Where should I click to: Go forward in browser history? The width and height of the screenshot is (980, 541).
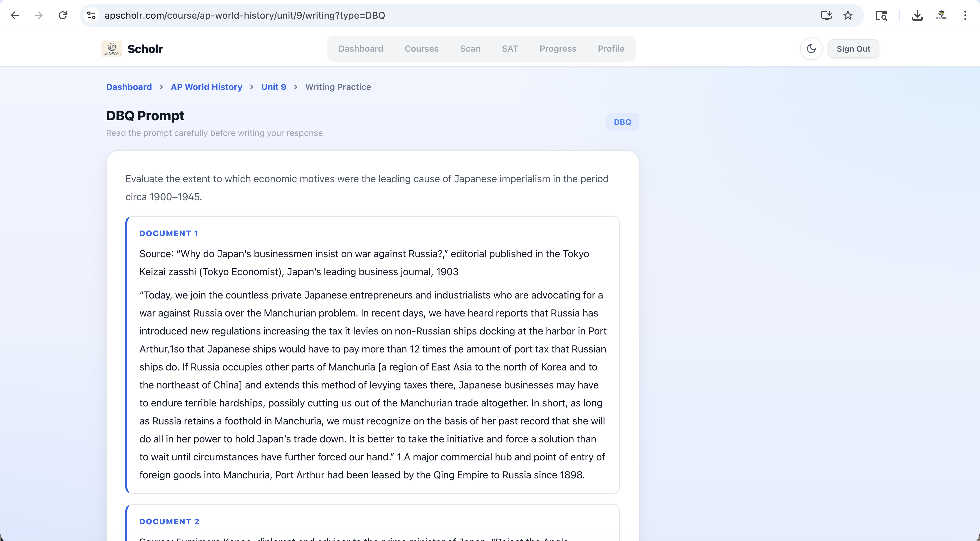(x=38, y=15)
